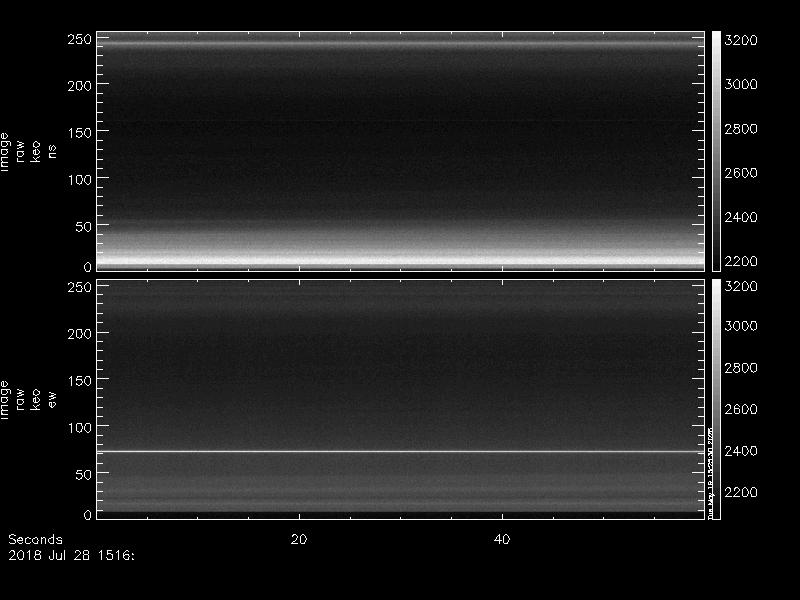Screen dimensions: 800x600
Task: Select the 2800 value on ew keogram colorbar
Action: (x=741, y=368)
